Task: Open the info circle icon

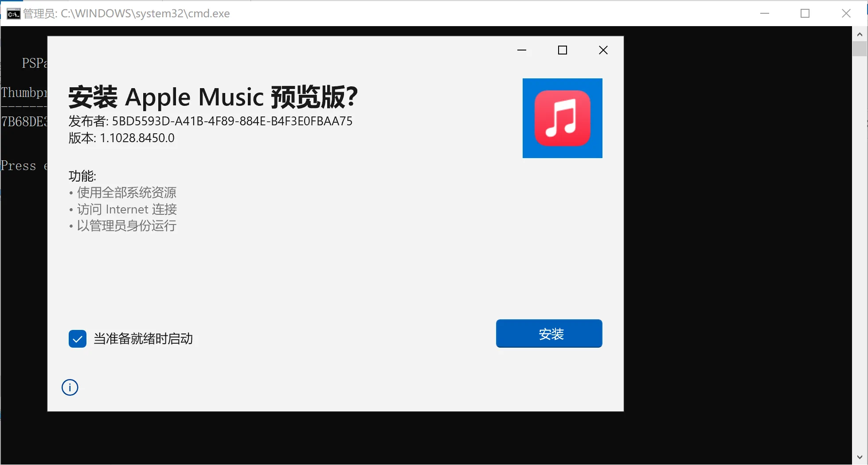Action: [70, 387]
